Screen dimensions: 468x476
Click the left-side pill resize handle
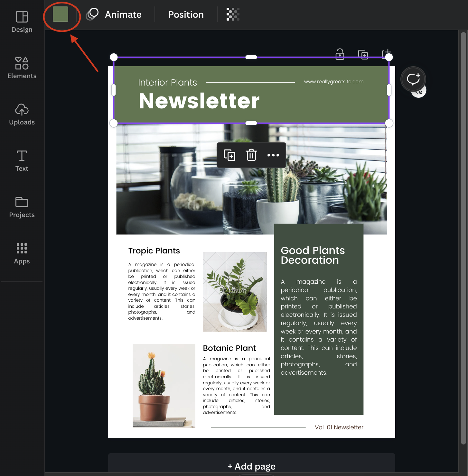pyautogui.click(x=114, y=90)
